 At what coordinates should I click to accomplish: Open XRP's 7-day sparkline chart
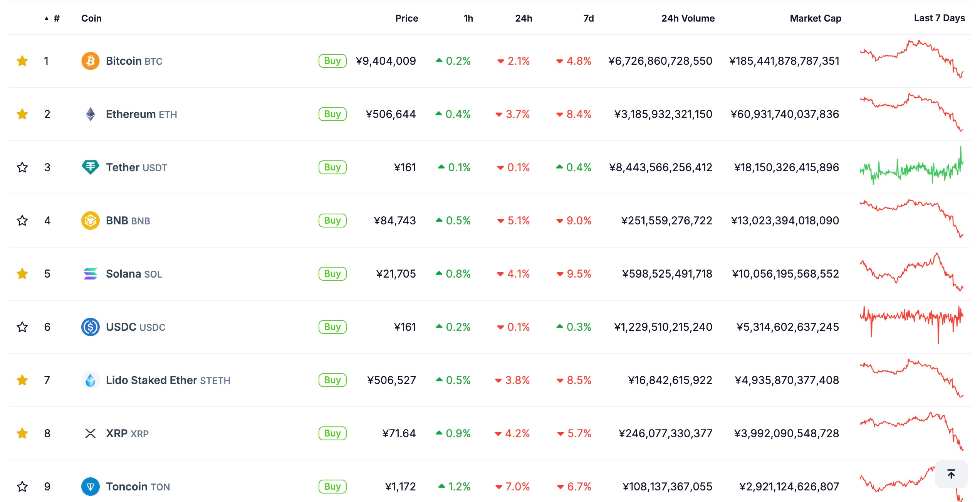911,431
